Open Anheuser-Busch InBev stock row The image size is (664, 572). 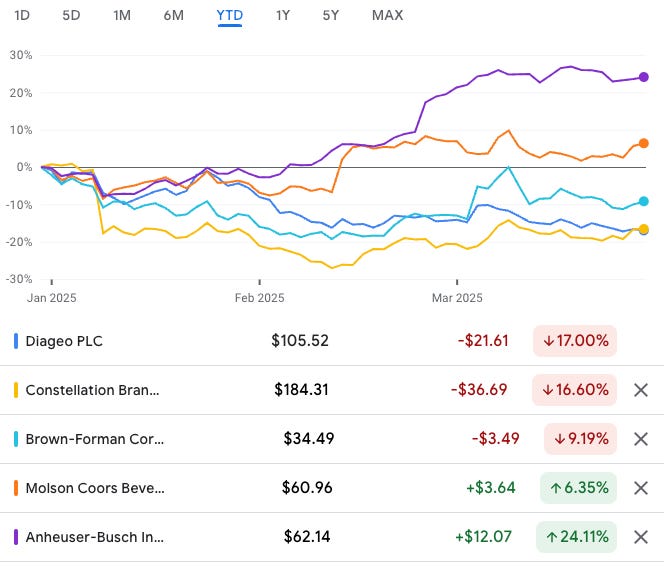[332, 537]
